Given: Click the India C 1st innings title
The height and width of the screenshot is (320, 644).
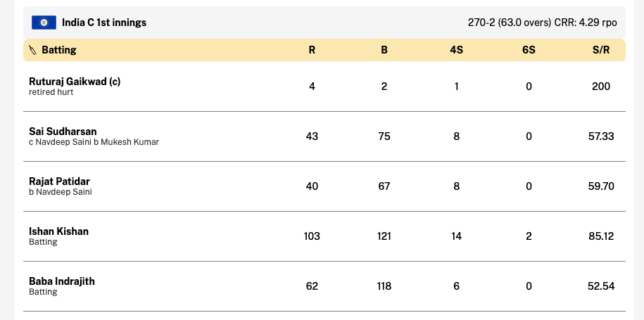Looking at the screenshot, I should pyautogui.click(x=104, y=23).
